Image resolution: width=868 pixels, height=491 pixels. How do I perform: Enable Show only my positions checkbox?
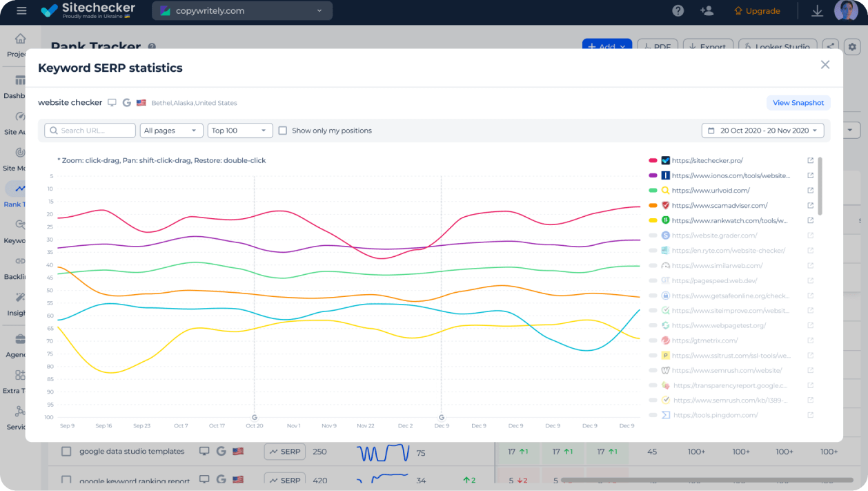282,131
